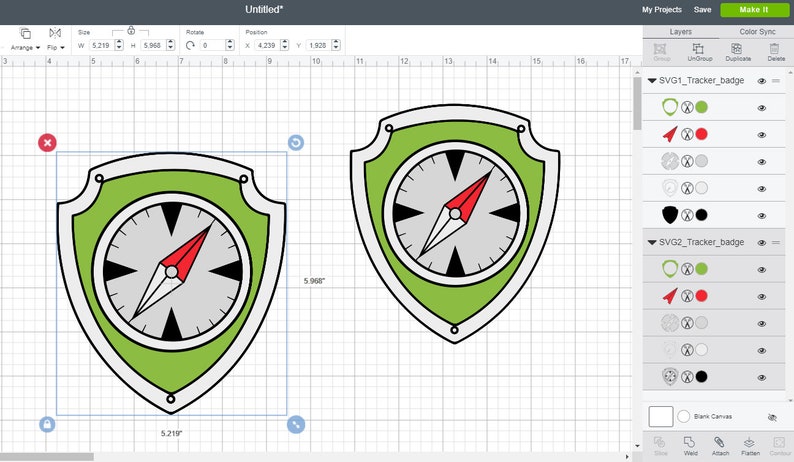The image size is (794, 462).
Task: Hide the SVG2_Tracker_badge group
Action: (762, 243)
